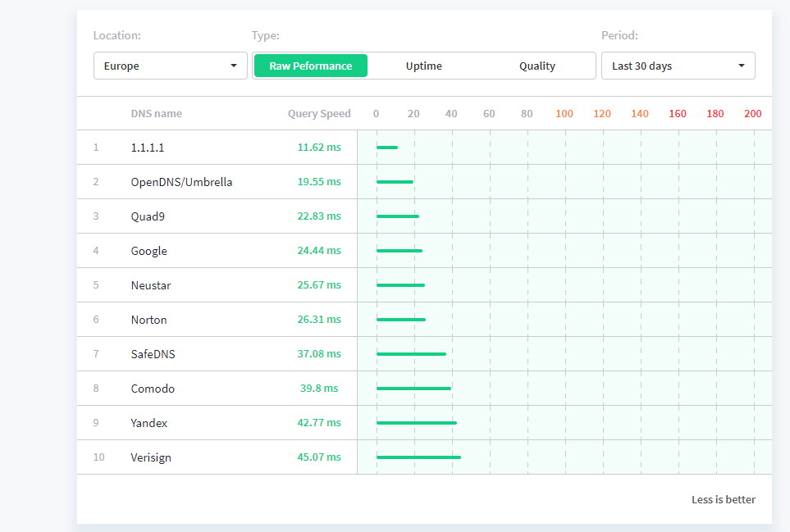The image size is (790, 532).
Task: Select the Neustar DNS name
Action: [151, 285]
